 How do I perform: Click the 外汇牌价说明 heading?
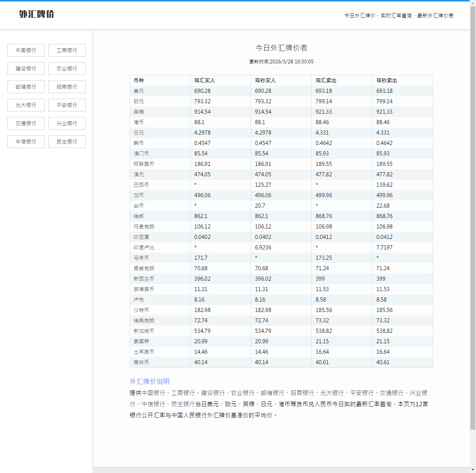coord(149,381)
